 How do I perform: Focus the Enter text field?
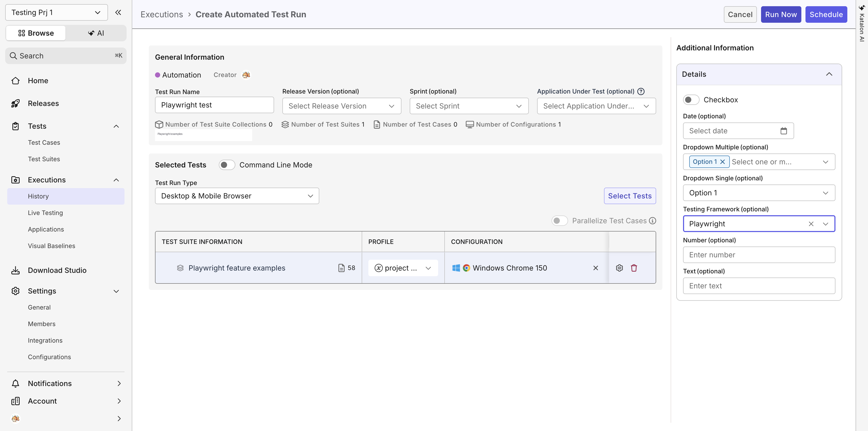[759, 286]
